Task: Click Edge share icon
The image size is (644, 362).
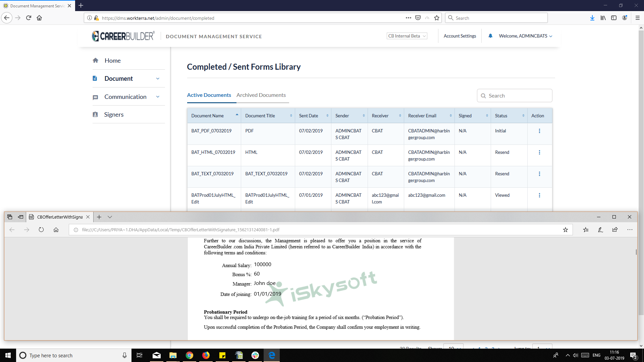Action: (x=615, y=230)
